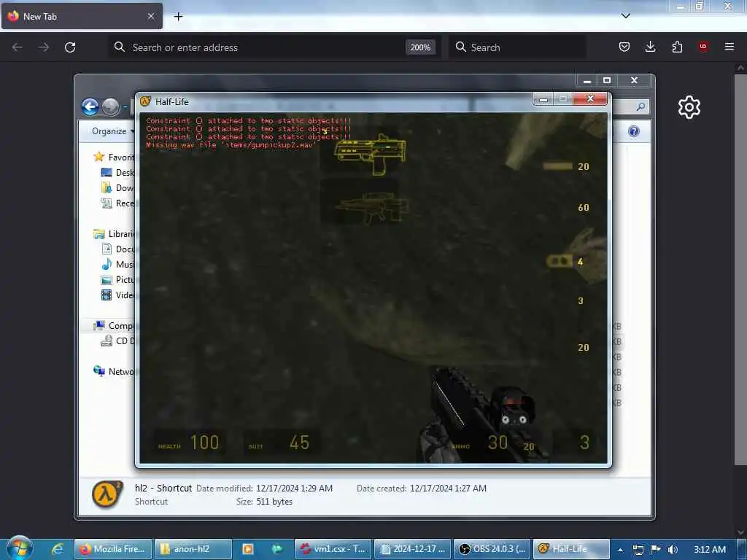Select Documents library in sidebar

click(118, 249)
